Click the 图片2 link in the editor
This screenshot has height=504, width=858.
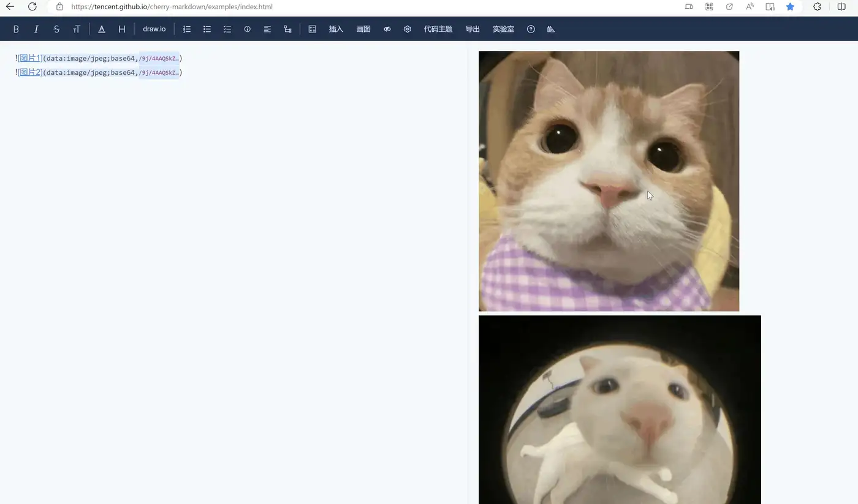(x=30, y=72)
